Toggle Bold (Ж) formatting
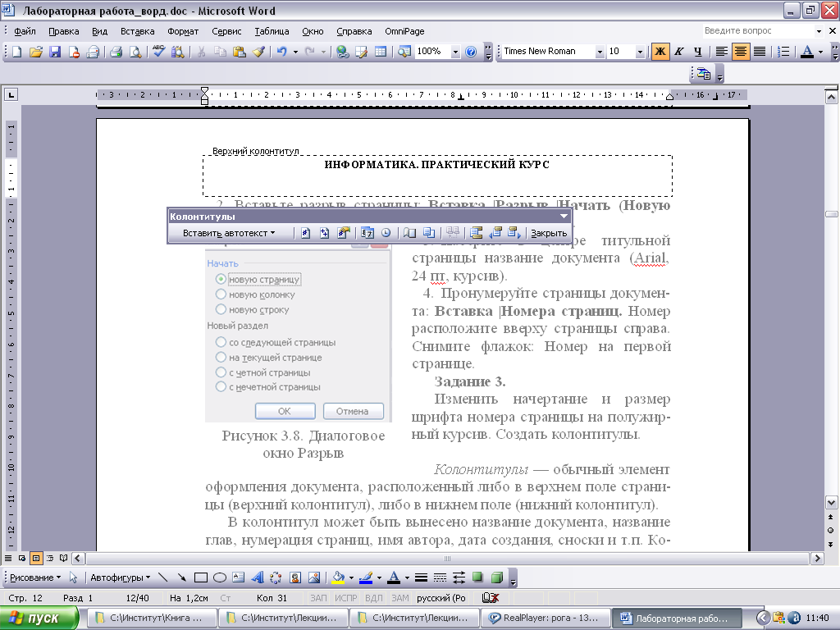Viewport: 840px width, 630px height. (660, 52)
